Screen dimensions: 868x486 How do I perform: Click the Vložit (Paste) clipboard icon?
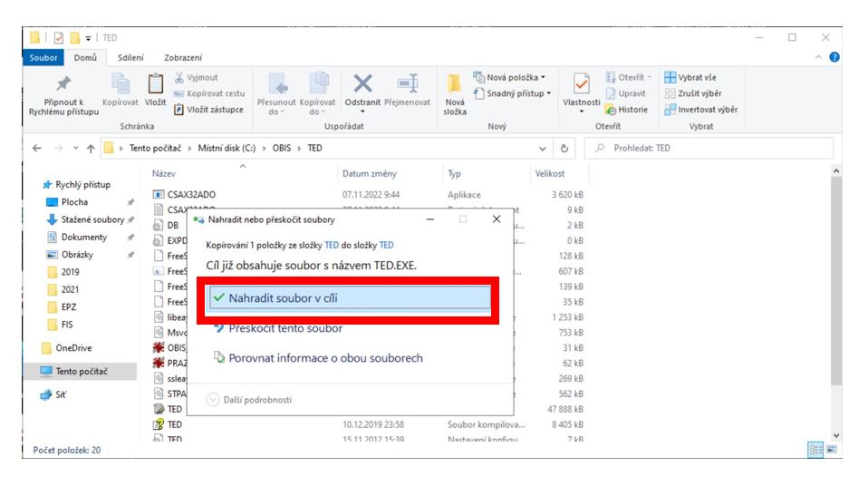pos(155,86)
